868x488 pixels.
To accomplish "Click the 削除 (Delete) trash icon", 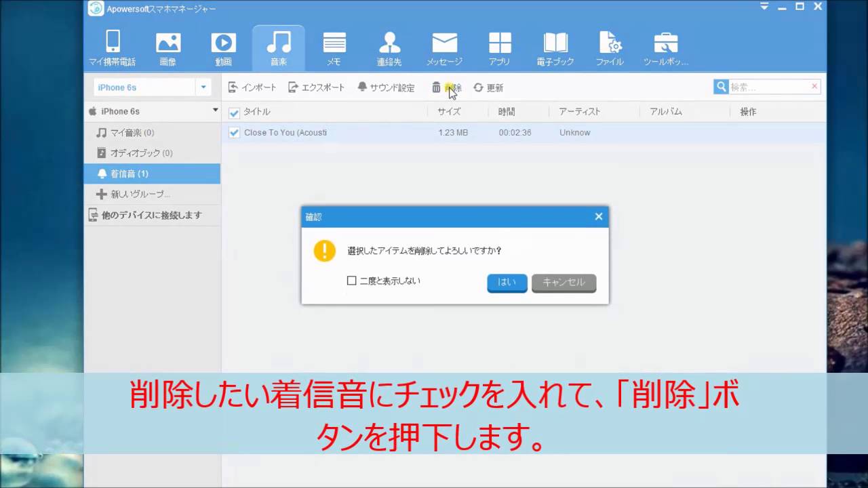I will (x=436, y=87).
